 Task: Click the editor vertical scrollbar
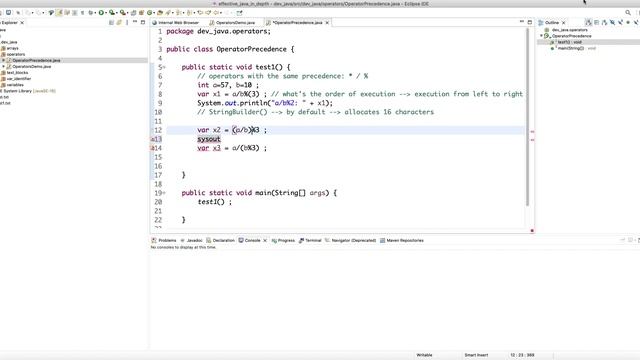527,116
